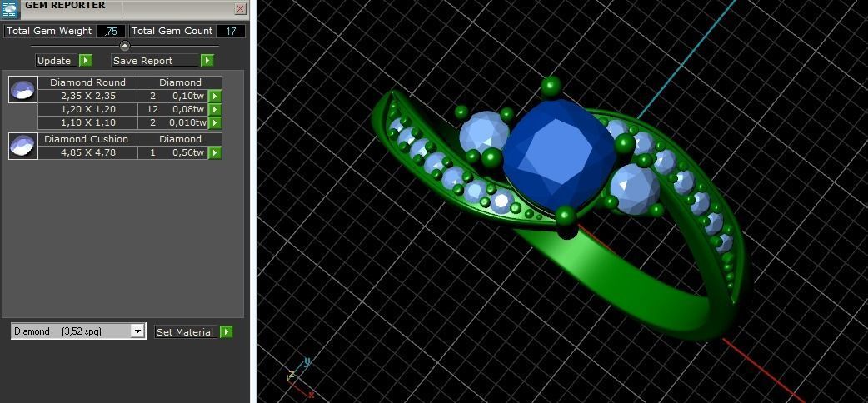
Task: Click the Diamond Cushion header cell
Action: pos(87,139)
